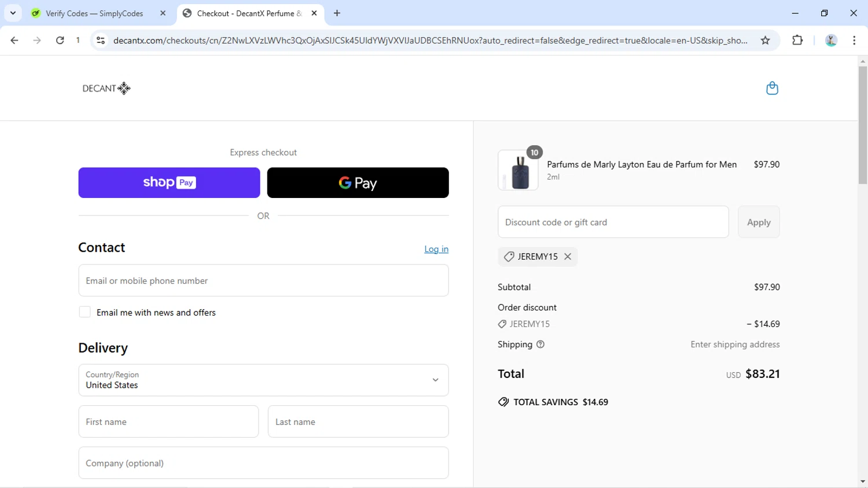This screenshot has width=868, height=488.
Task: Focus the First name field
Action: (168, 421)
